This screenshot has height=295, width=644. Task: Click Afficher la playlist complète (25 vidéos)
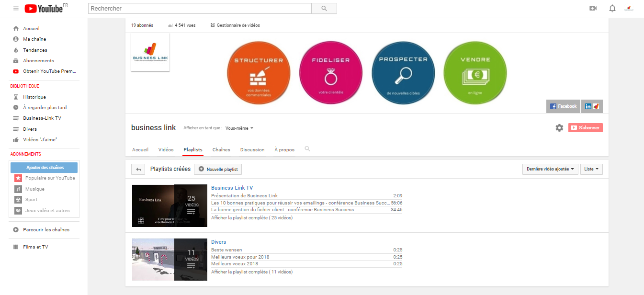252,218
